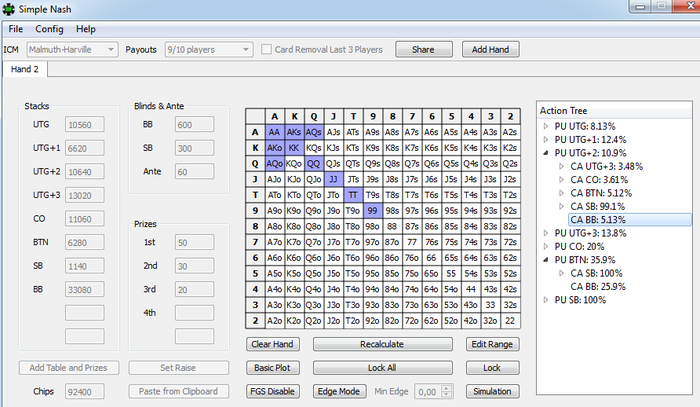Click the BB stack field 33080

point(85,290)
